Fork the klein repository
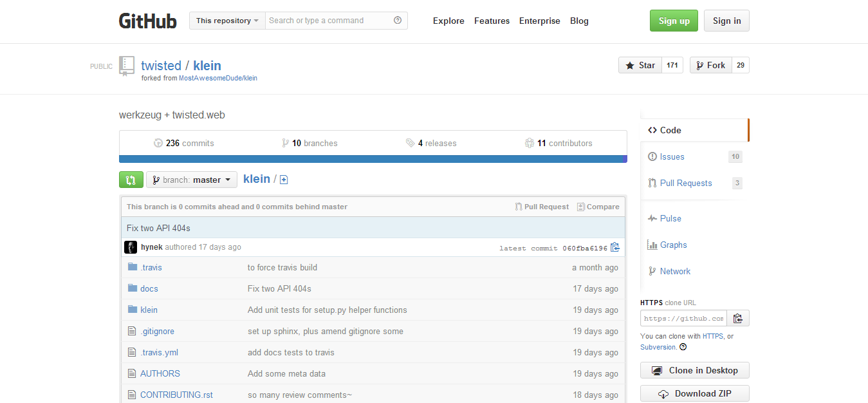 pos(711,65)
